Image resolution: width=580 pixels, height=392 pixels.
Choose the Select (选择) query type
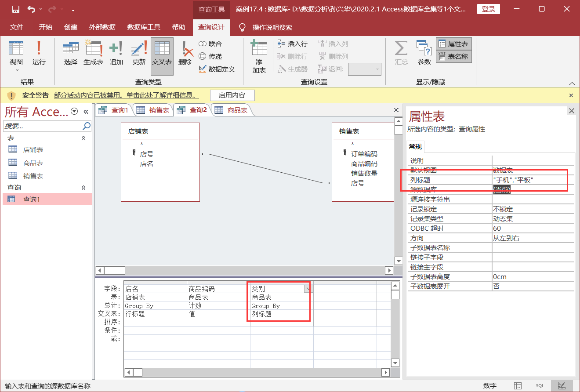tap(70, 54)
